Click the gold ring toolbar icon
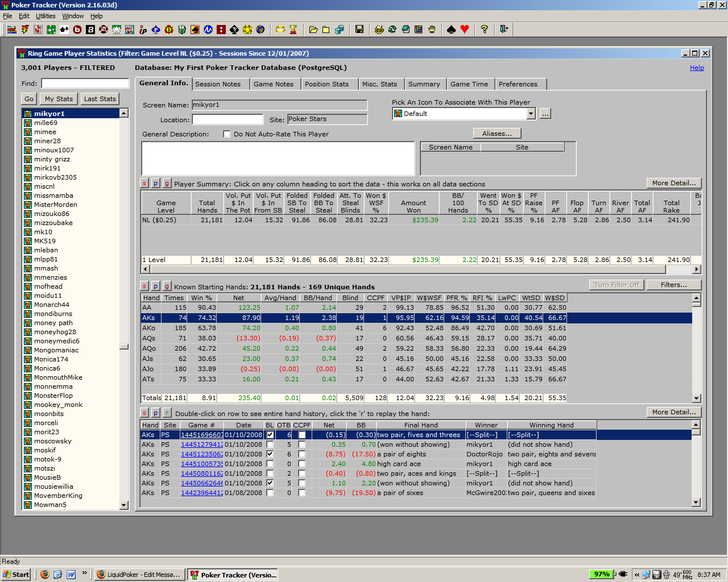 pos(280,29)
